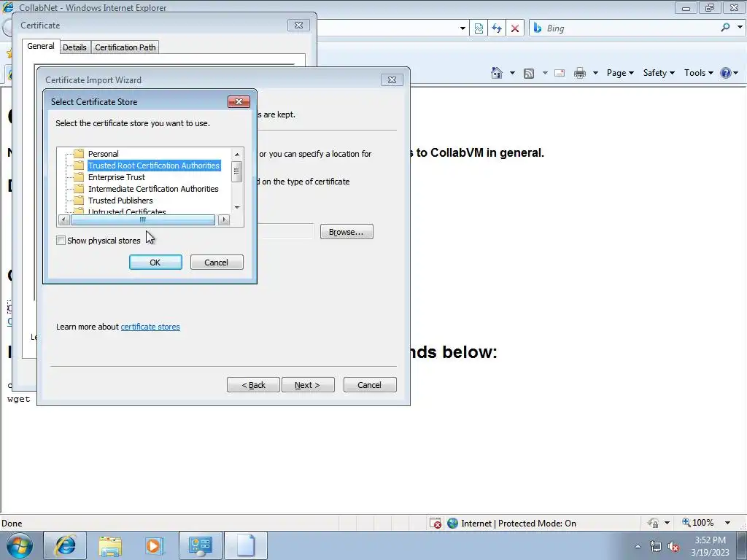This screenshot has width=747, height=560.
Task: Click the search magnifier icon
Action: (725, 28)
